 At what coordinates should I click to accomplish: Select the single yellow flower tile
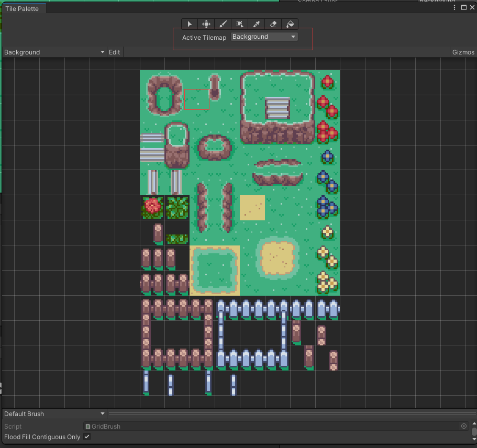[328, 233]
